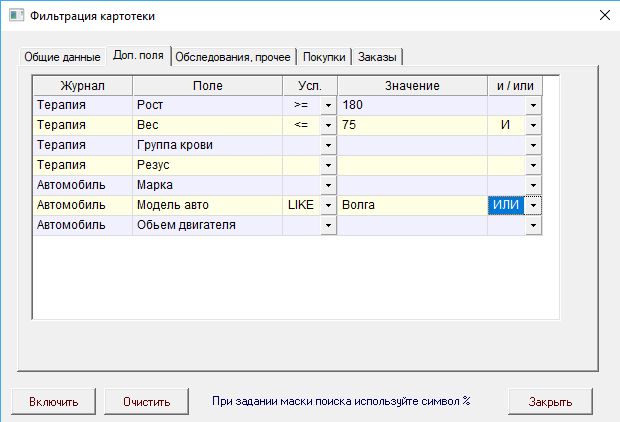Click the и / или column header

[515, 86]
